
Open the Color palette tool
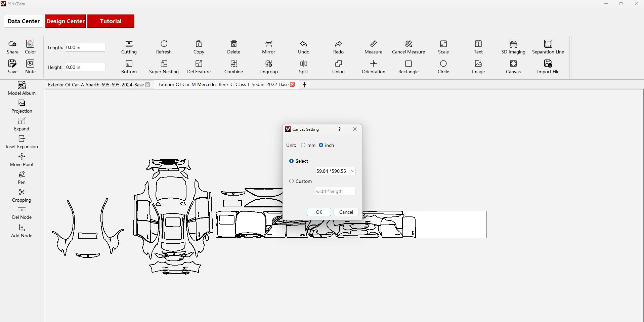(x=30, y=44)
